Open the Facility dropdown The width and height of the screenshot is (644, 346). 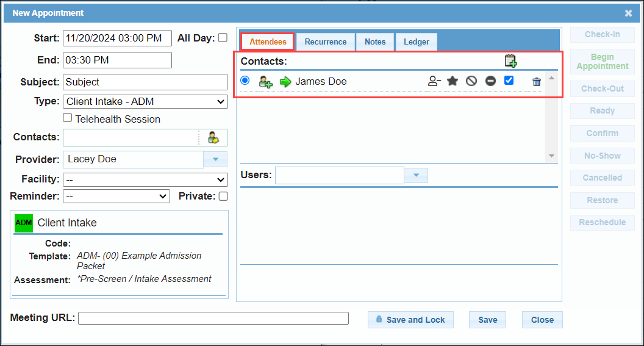[145, 179]
